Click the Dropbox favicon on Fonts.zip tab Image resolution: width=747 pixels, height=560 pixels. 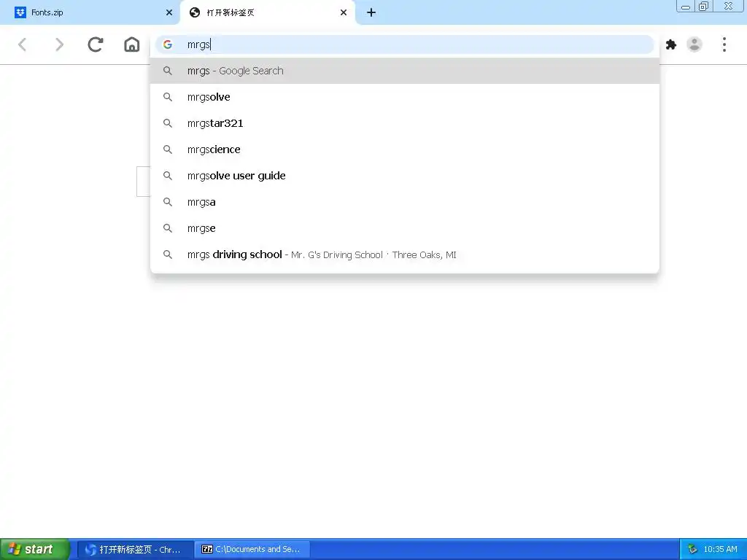[x=20, y=12]
